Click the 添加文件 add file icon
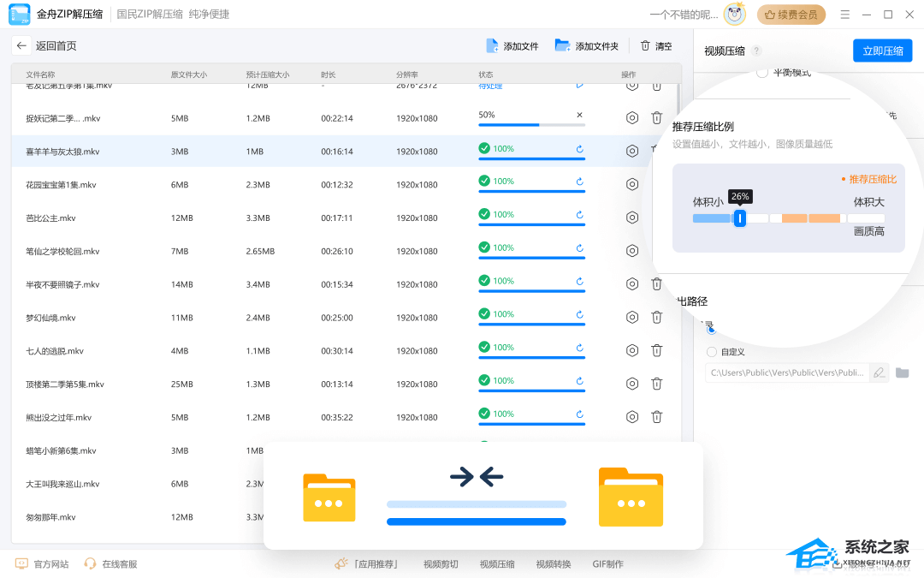 tap(492, 46)
